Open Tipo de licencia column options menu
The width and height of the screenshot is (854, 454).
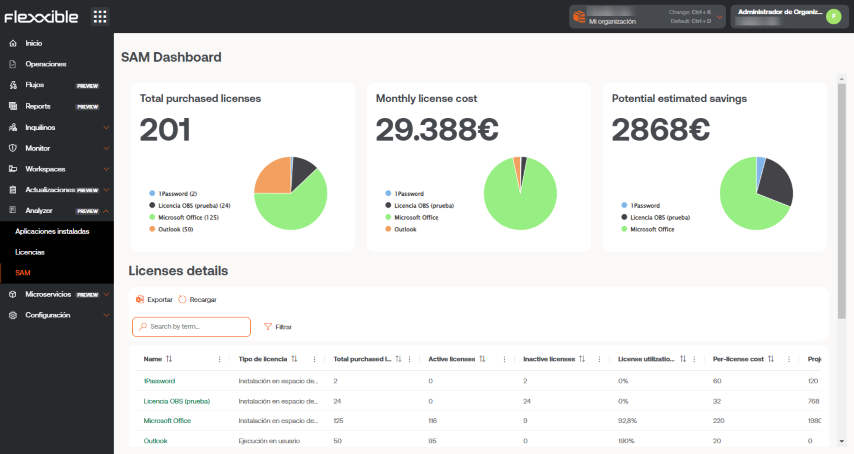pyautogui.click(x=314, y=359)
